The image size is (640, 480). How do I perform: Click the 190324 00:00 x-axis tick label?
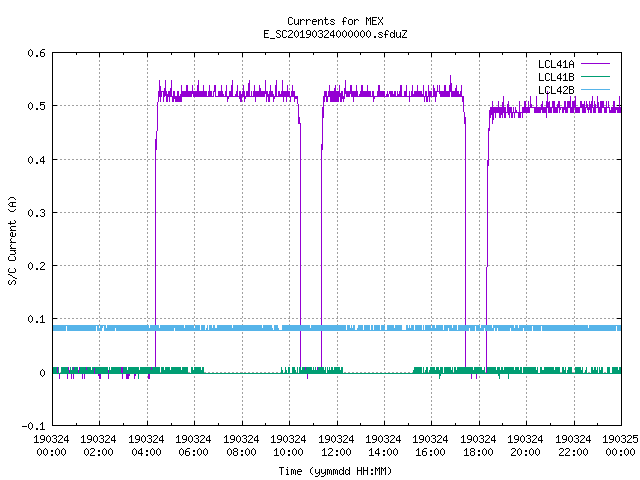pyautogui.click(x=51, y=446)
